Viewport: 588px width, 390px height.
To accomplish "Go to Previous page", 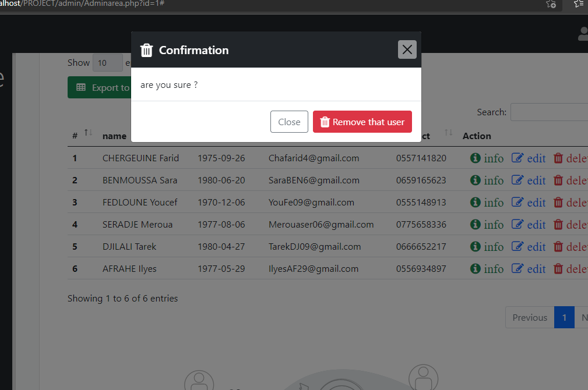I will click(530, 317).
